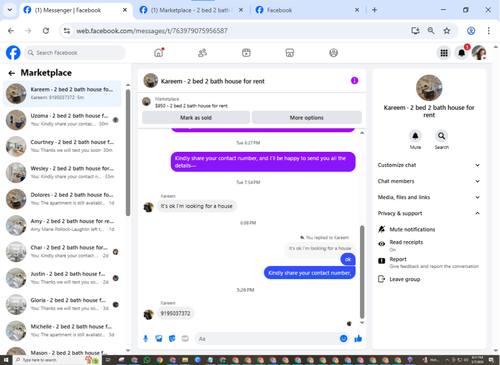The height and width of the screenshot is (365, 500).
Task: Toggle Mute notifications option
Action: [x=412, y=229]
